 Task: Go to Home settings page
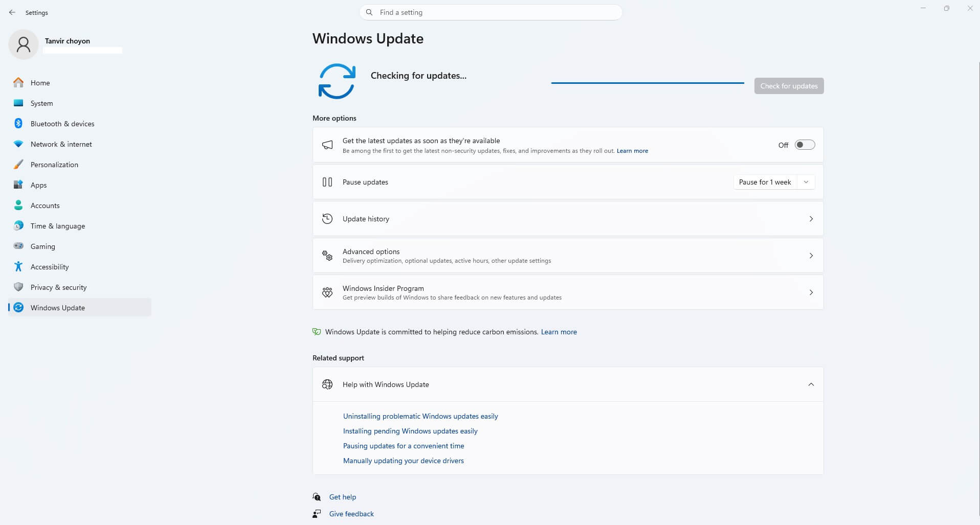[x=80, y=82]
